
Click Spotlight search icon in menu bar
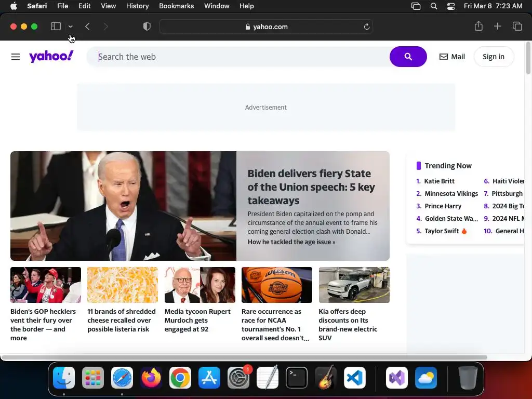(x=434, y=6)
